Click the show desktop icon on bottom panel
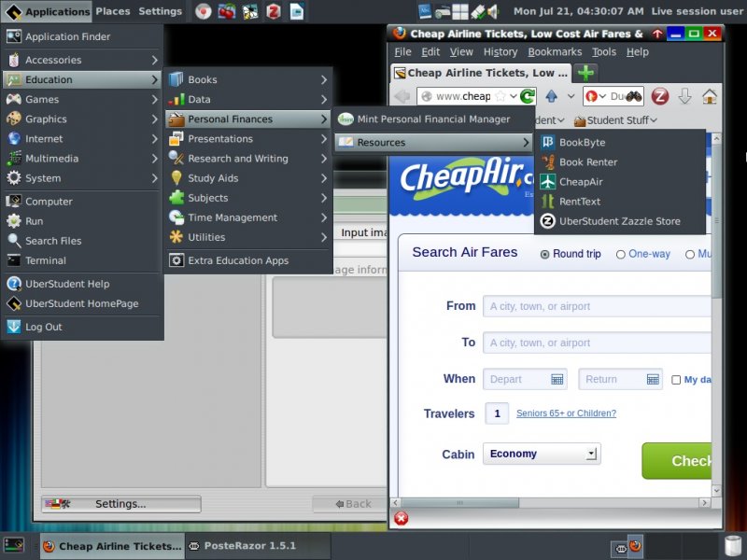The height and width of the screenshot is (560, 747). tap(13, 545)
